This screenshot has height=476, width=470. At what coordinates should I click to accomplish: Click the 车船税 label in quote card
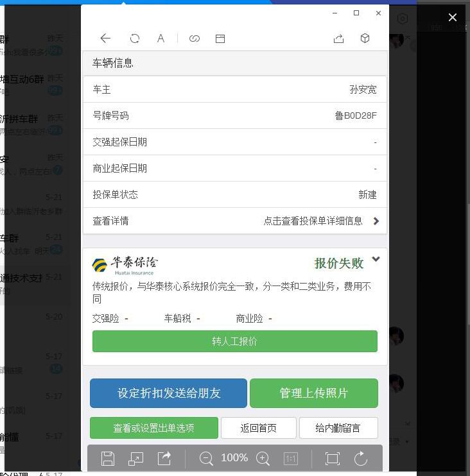pyautogui.click(x=178, y=318)
